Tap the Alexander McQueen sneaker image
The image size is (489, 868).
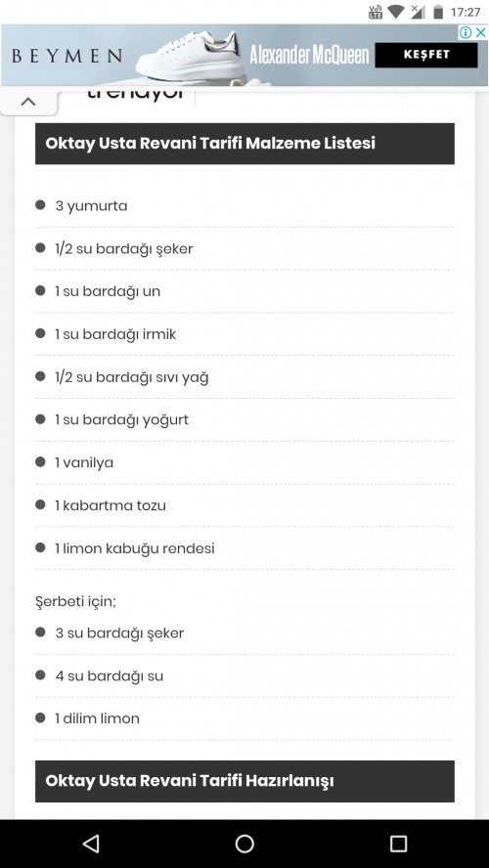click(191, 57)
